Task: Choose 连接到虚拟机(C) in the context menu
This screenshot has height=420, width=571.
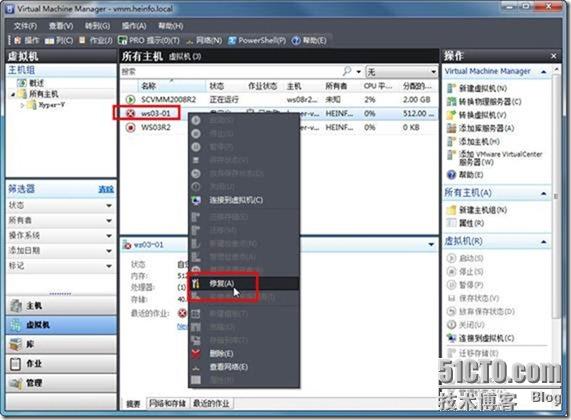Action: tap(244, 200)
